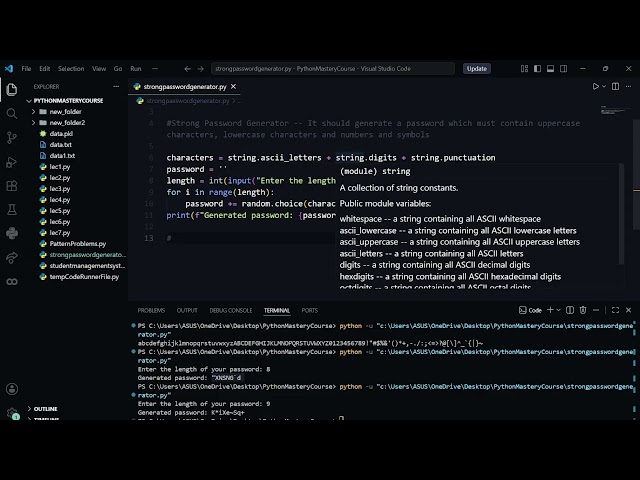The width and height of the screenshot is (640, 480).
Task: Open lec5.py in the explorer
Action: point(60,211)
